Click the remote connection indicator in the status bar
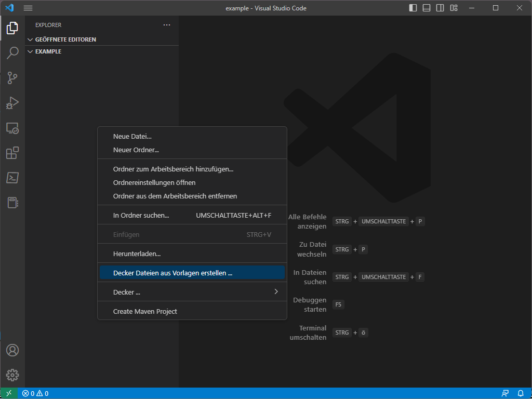 (8, 393)
